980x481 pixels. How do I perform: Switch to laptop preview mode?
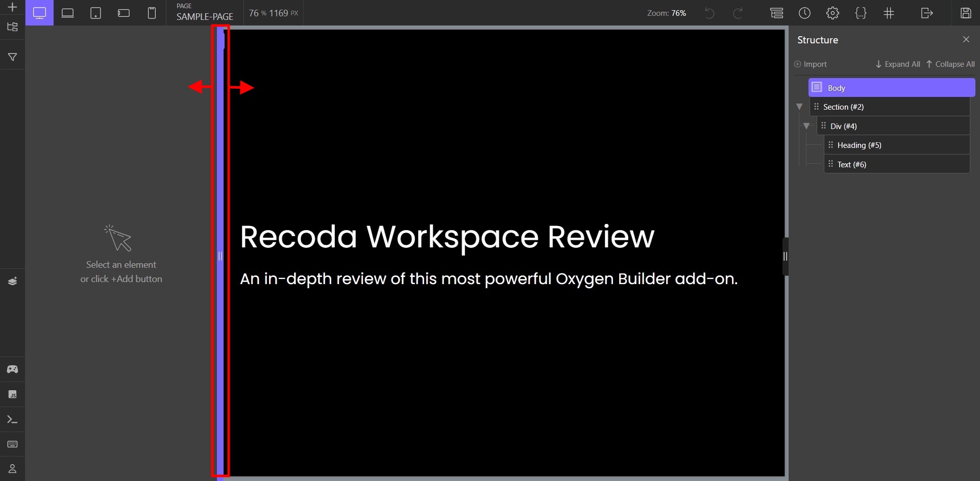pyautogui.click(x=67, y=13)
